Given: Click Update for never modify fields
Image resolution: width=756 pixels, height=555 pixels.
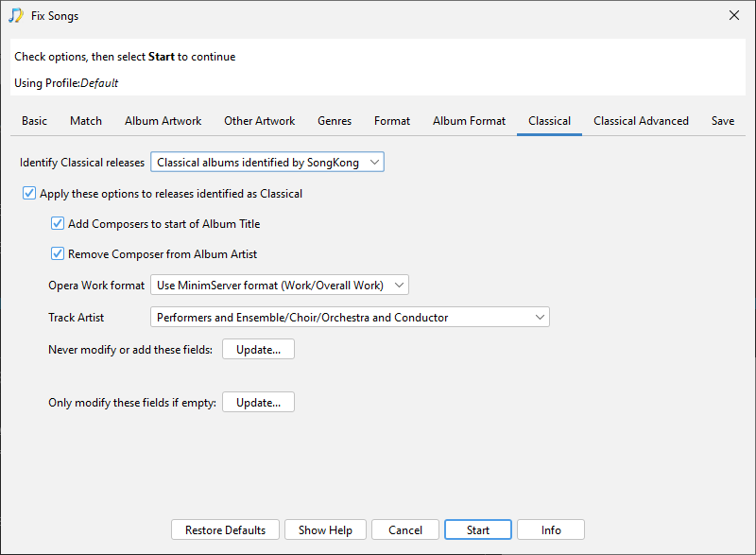Looking at the screenshot, I should [258, 350].
